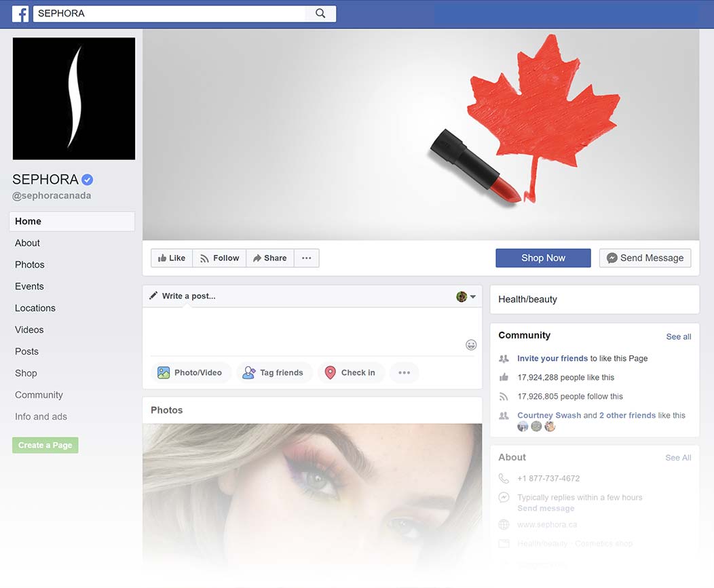Click Check in on post composer

[351, 373]
